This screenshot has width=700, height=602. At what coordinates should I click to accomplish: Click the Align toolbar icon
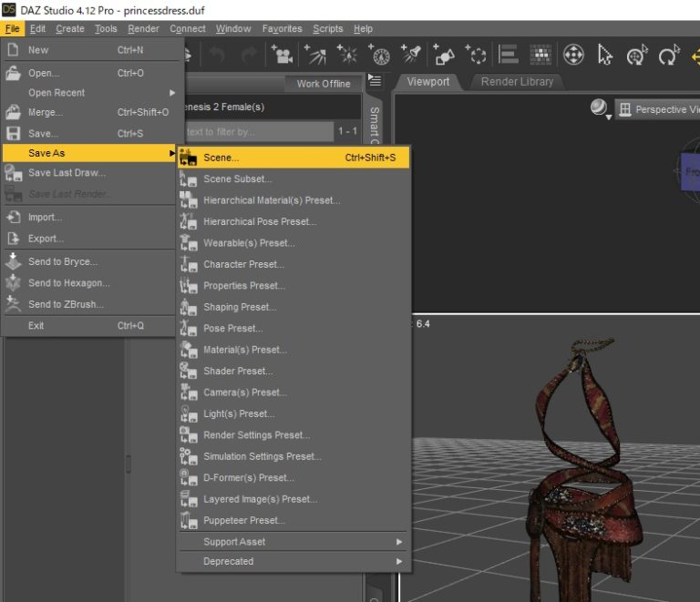[508, 56]
